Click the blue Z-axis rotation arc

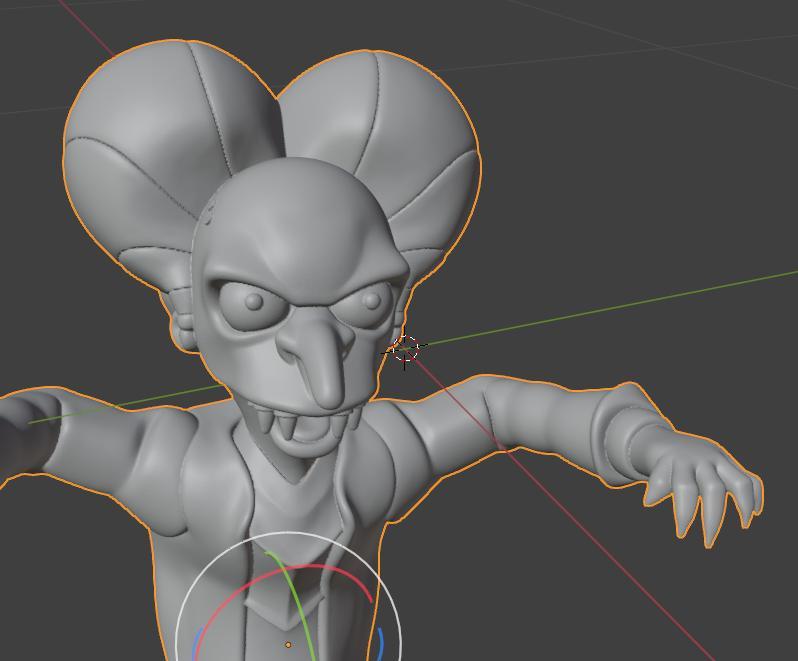[x=381, y=643]
